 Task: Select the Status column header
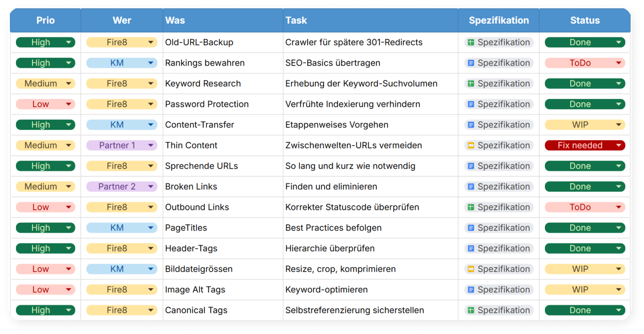tap(585, 21)
